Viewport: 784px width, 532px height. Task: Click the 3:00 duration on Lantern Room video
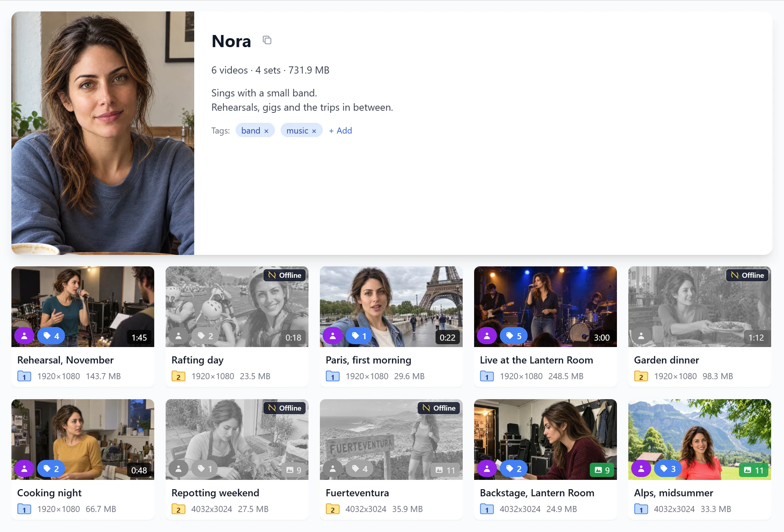coord(602,337)
